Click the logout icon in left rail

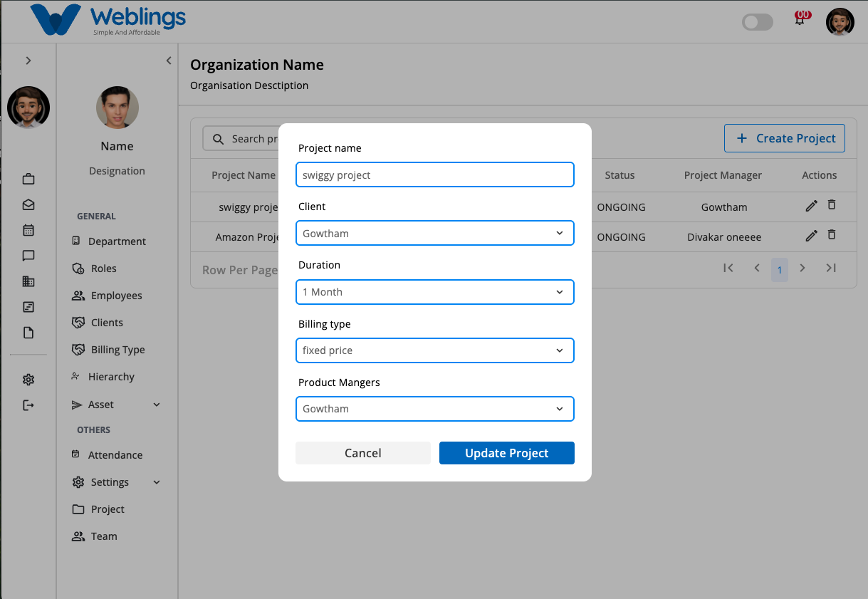(x=28, y=405)
